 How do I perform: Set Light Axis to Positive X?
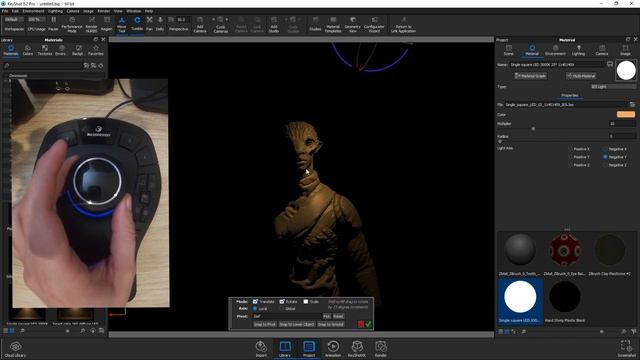(571, 149)
